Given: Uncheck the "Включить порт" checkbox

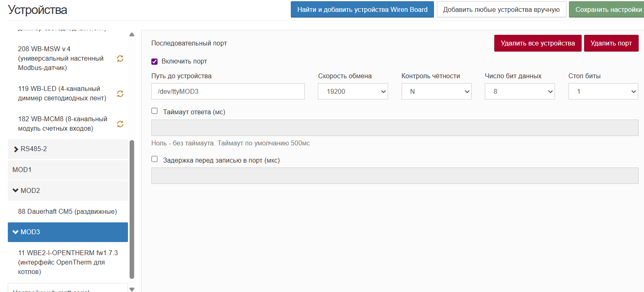Looking at the screenshot, I should tap(155, 61).
